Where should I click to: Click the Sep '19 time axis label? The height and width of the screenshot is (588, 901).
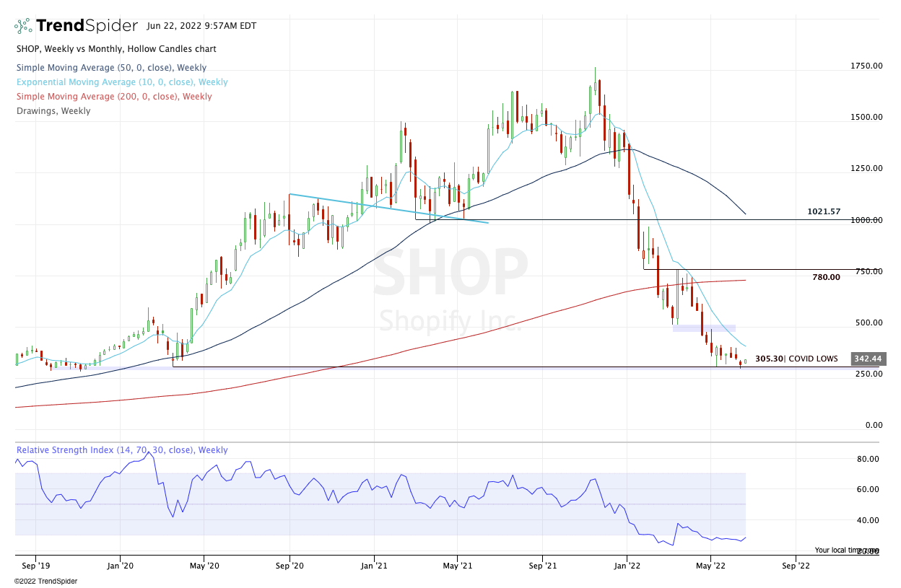(x=35, y=566)
